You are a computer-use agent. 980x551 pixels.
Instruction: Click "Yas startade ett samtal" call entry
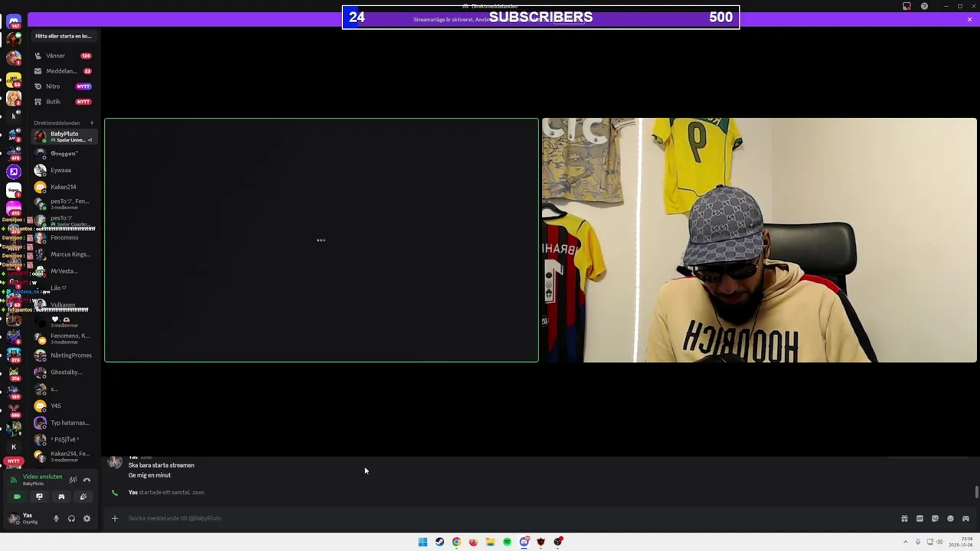[166, 493]
